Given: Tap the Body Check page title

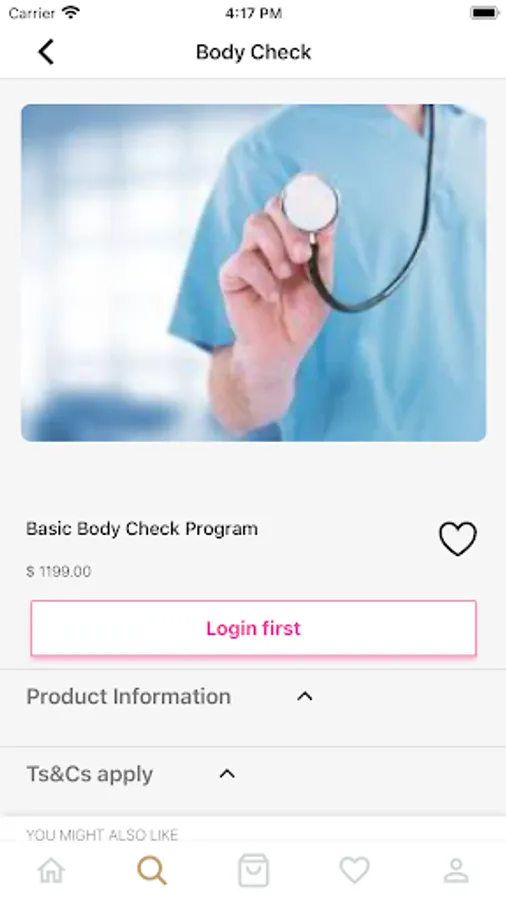Looking at the screenshot, I should pos(254,52).
